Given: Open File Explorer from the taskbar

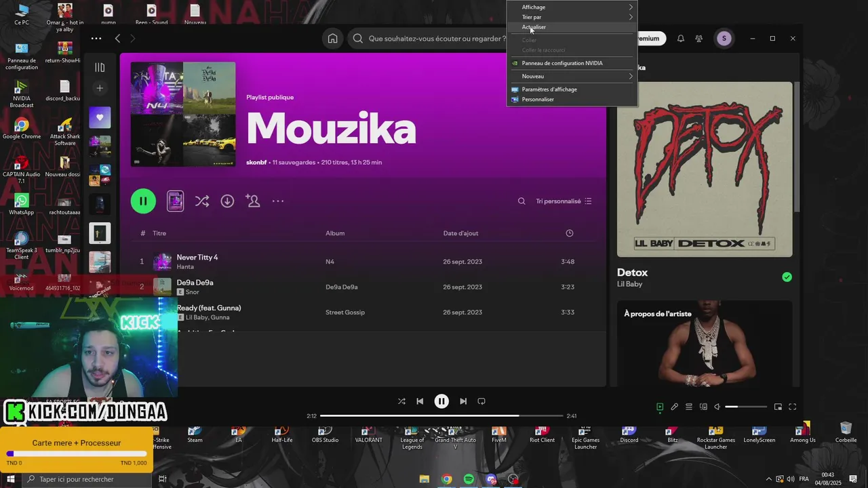Looking at the screenshot, I should (x=425, y=479).
